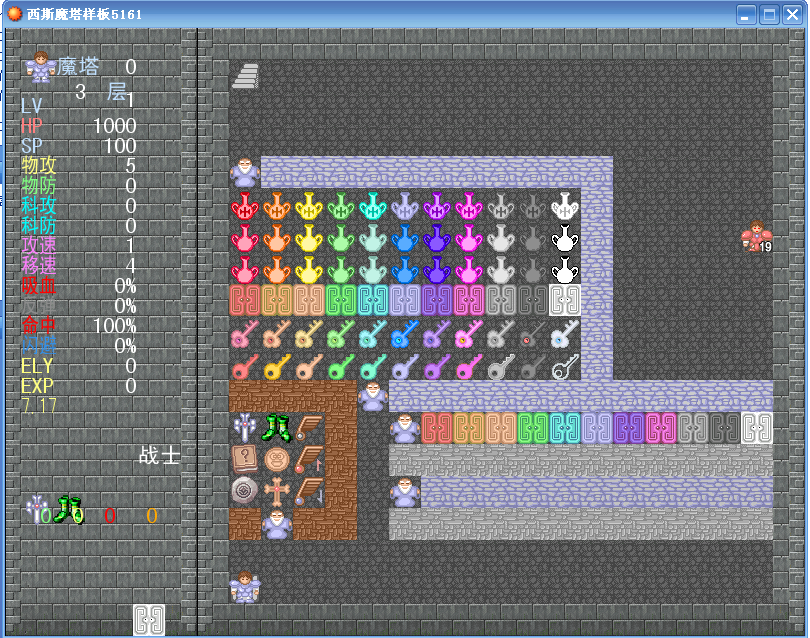The height and width of the screenshot is (638, 810).
Task: Click the 命中 value 100%
Action: coord(115,325)
